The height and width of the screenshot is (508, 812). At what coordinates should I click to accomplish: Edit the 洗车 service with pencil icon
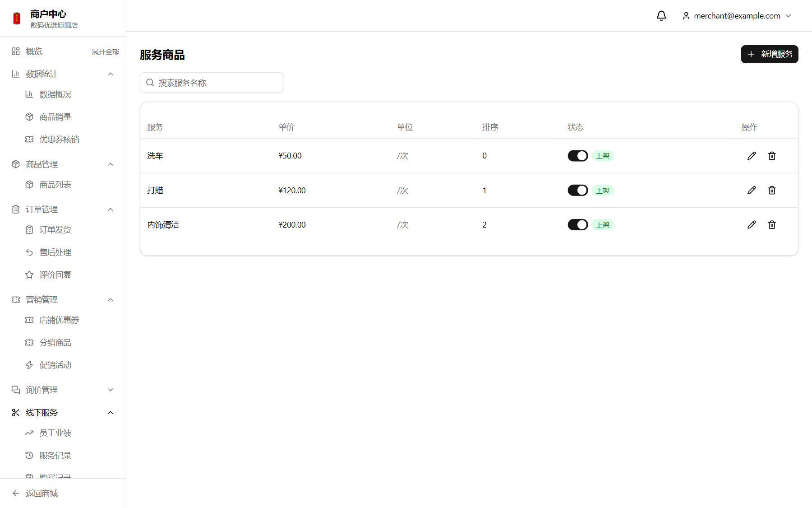[752, 156]
